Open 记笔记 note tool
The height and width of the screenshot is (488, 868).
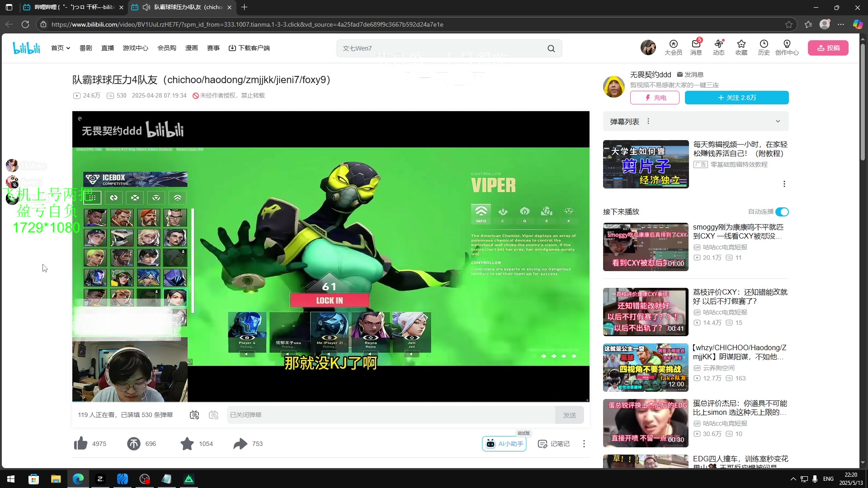click(554, 444)
